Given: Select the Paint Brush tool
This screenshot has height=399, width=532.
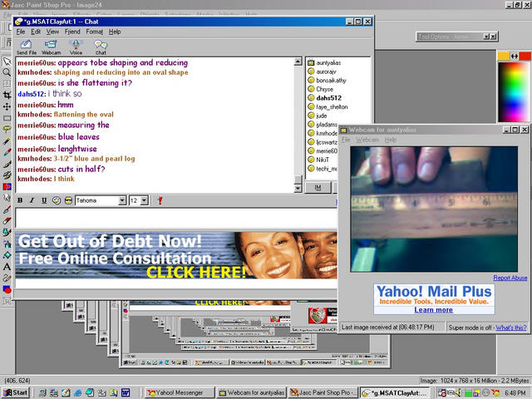Looking at the screenshot, I should 7,164.
